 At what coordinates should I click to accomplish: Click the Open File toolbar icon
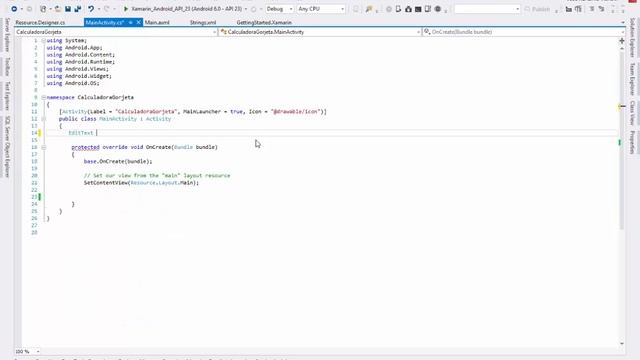pyautogui.click(x=58, y=9)
